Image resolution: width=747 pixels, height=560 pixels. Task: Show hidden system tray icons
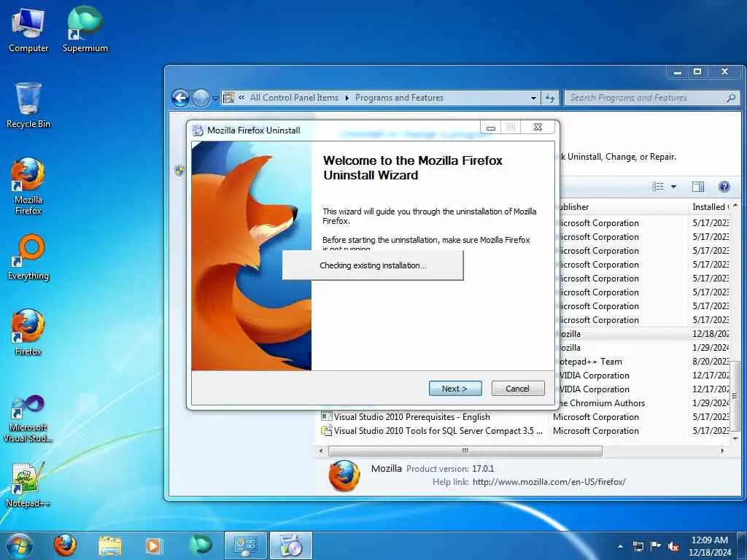pos(620,546)
